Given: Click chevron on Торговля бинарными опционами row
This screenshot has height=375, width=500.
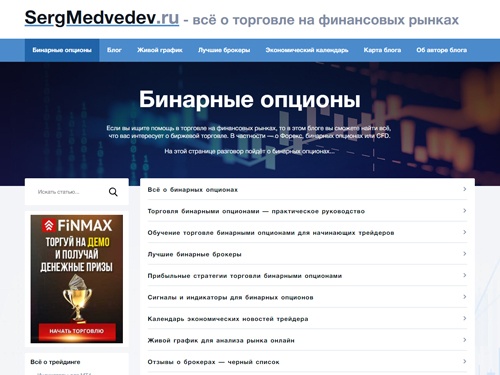Looking at the screenshot, I should click(464, 211).
